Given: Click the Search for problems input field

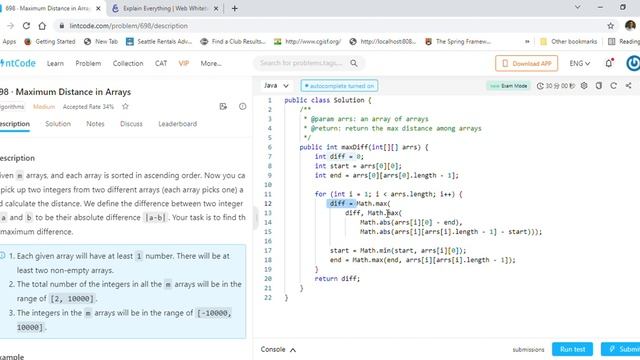Looking at the screenshot, I should tap(301, 63).
